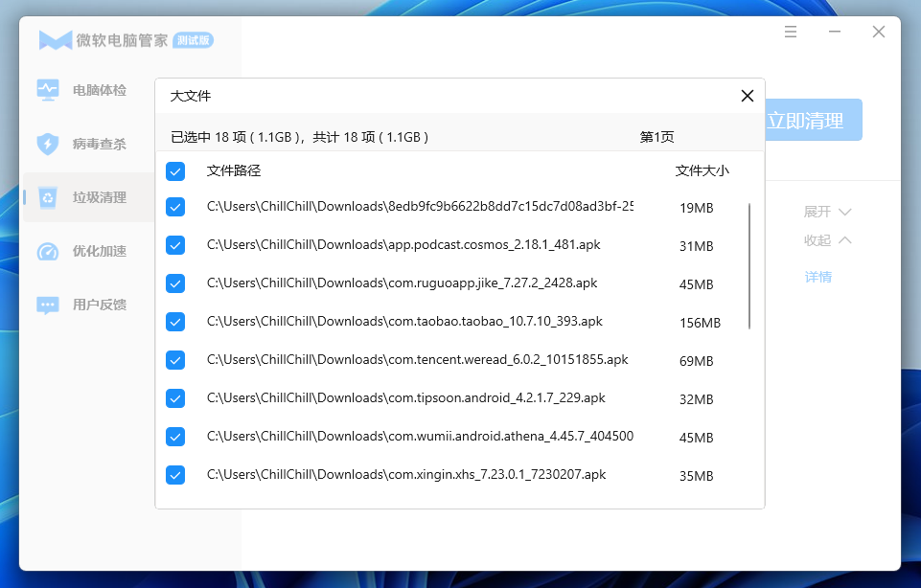The image size is (921, 588).
Task: Click the 优化加速 speedometer icon
Action: tap(48, 251)
